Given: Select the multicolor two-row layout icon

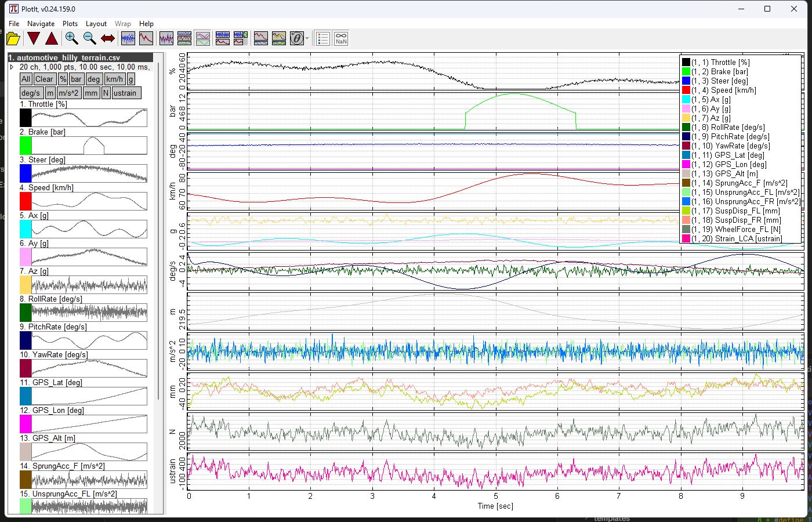Looking at the screenshot, I should [x=279, y=39].
